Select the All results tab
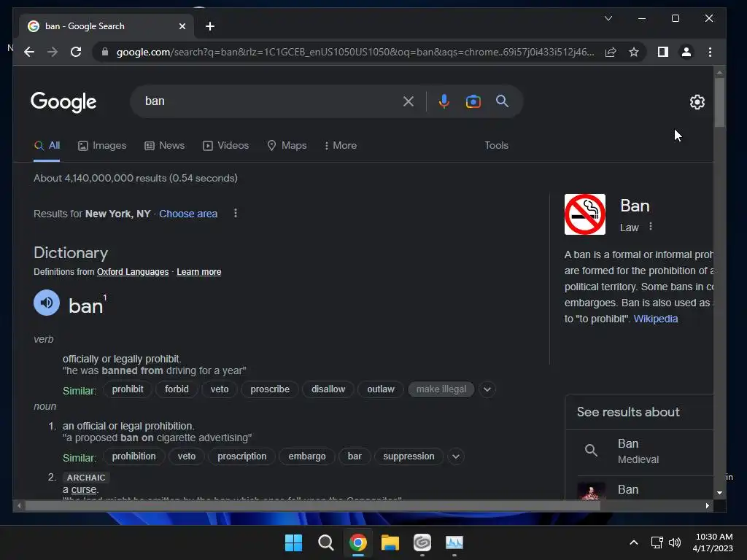This screenshot has width=747, height=560. pyautogui.click(x=47, y=146)
